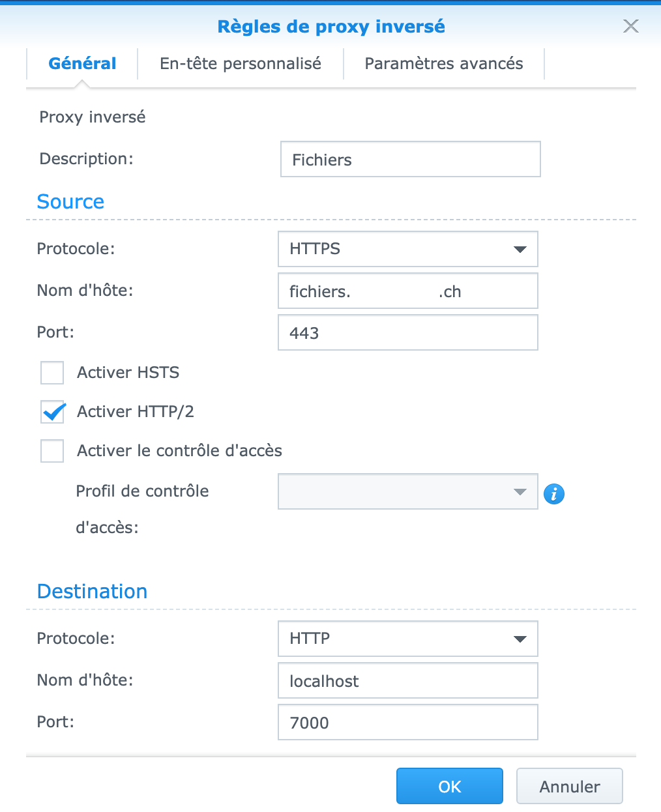
Task: Expand the Profil de contrôle d'accès dropdown
Action: (x=408, y=491)
